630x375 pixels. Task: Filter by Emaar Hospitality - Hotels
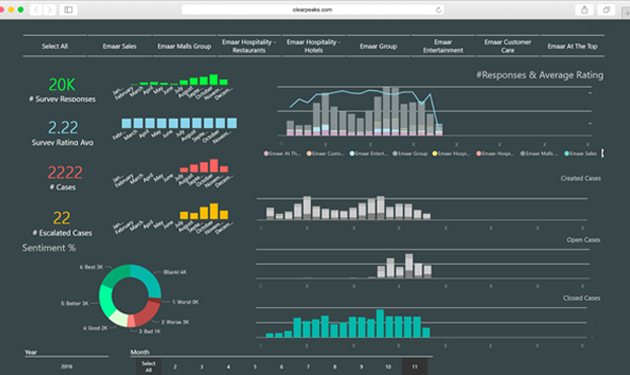[x=313, y=46]
